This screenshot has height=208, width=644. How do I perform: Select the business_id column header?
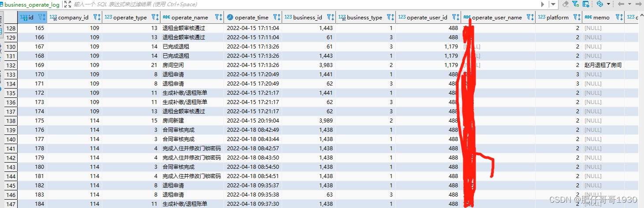(308, 18)
